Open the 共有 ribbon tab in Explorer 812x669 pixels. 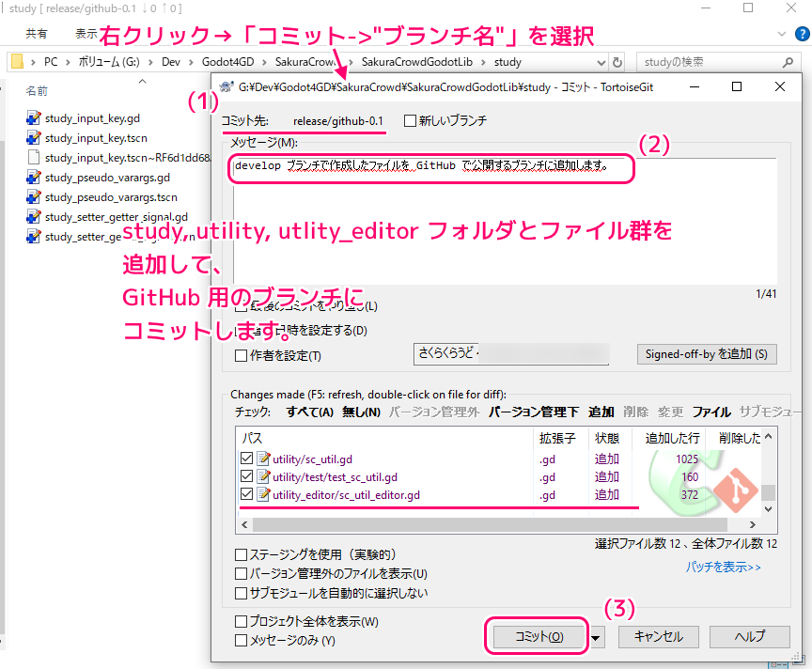tap(37, 34)
